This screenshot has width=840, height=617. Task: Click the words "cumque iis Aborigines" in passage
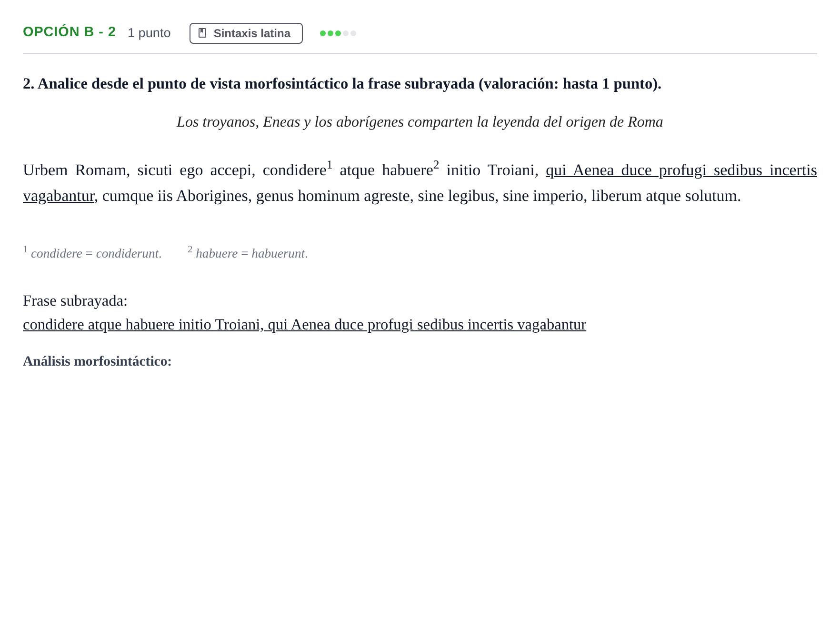tap(175, 196)
